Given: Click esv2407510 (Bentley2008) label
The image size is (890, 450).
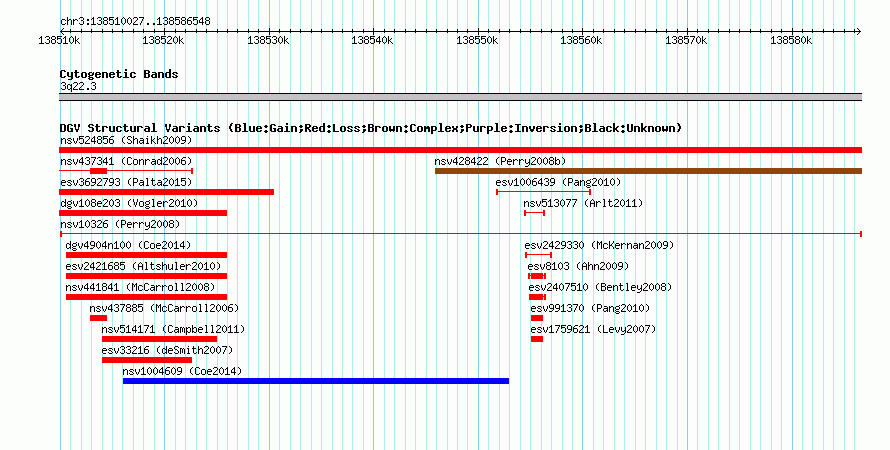Looking at the screenshot, I should pos(600,287).
